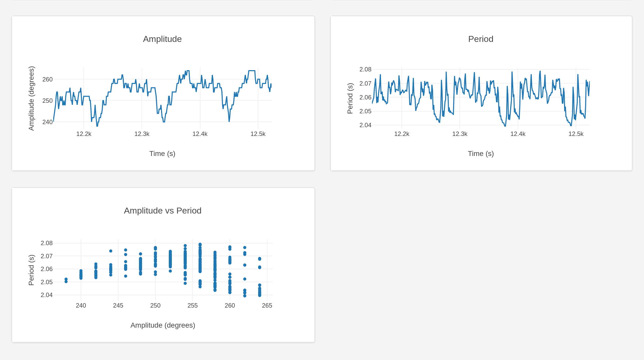The image size is (644, 360).
Task: Click the Amplitude chart title
Action: click(x=162, y=39)
